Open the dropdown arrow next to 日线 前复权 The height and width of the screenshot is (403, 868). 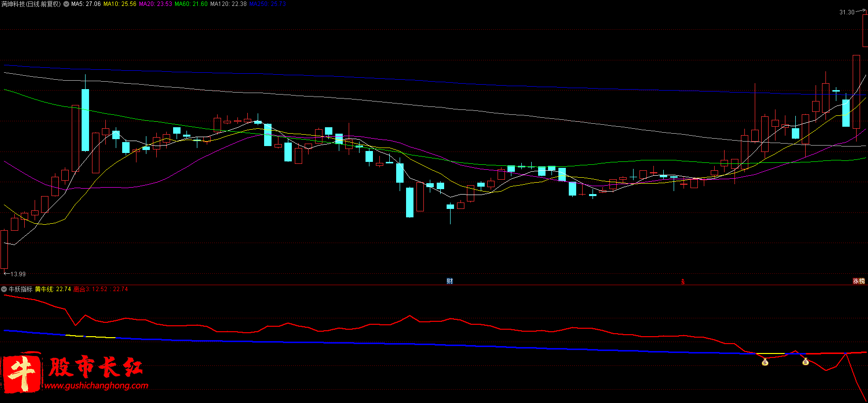[x=66, y=4]
